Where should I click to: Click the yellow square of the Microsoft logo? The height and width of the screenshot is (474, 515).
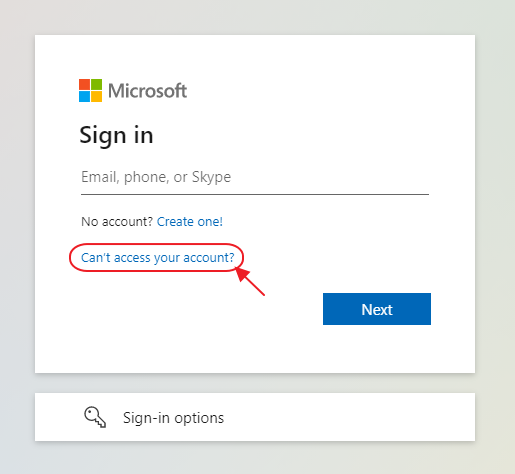point(96,96)
